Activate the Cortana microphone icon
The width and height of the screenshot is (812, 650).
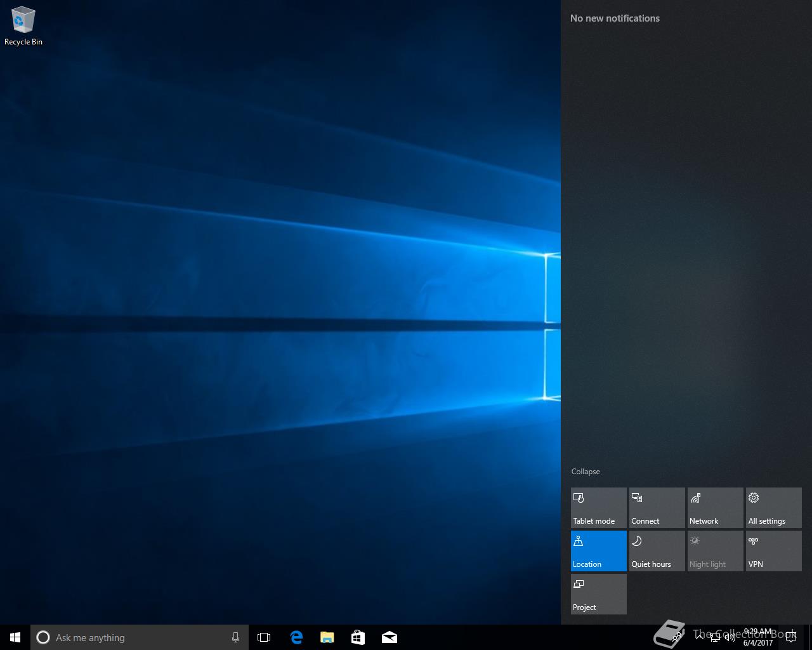click(235, 637)
